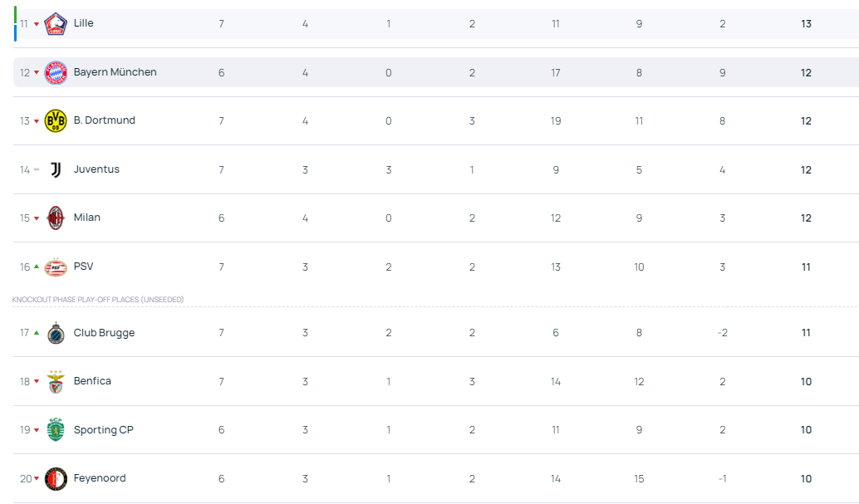
Task: Click the Benfica club crest
Action: point(56,381)
